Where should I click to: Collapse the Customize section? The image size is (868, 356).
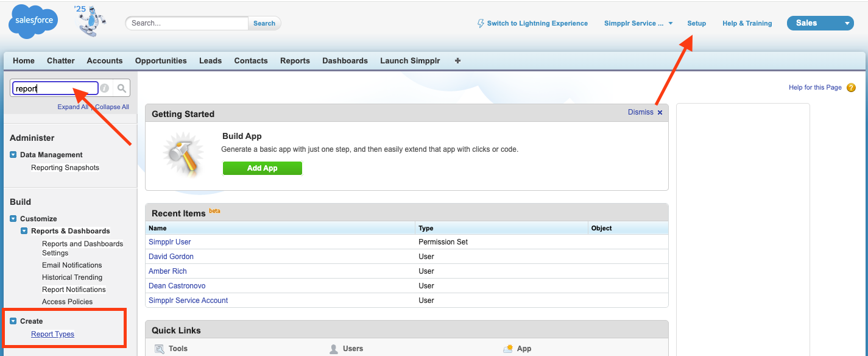pos(13,219)
